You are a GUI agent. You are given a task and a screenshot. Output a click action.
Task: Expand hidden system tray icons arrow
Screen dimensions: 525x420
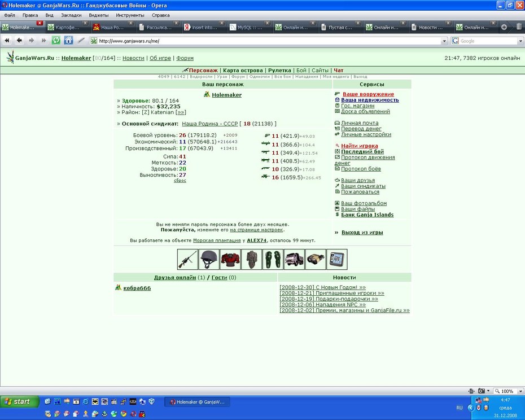click(x=470, y=408)
